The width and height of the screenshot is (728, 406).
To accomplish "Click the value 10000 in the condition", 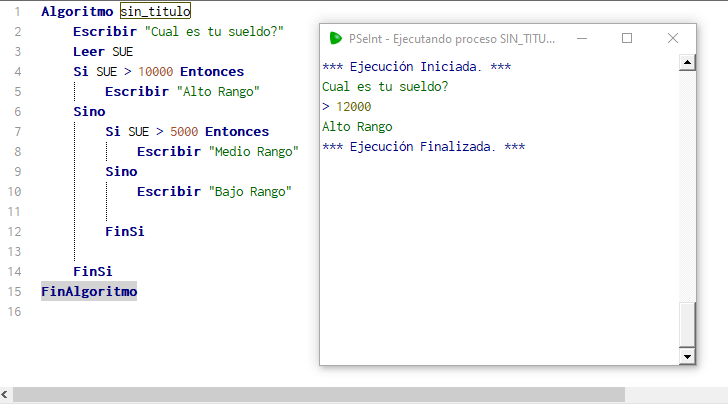I will pos(156,72).
